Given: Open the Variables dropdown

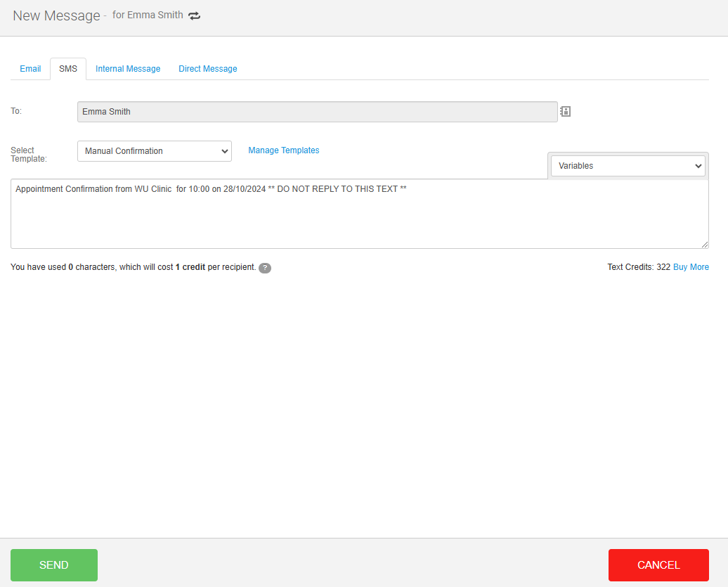Looking at the screenshot, I should pyautogui.click(x=628, y=166).
